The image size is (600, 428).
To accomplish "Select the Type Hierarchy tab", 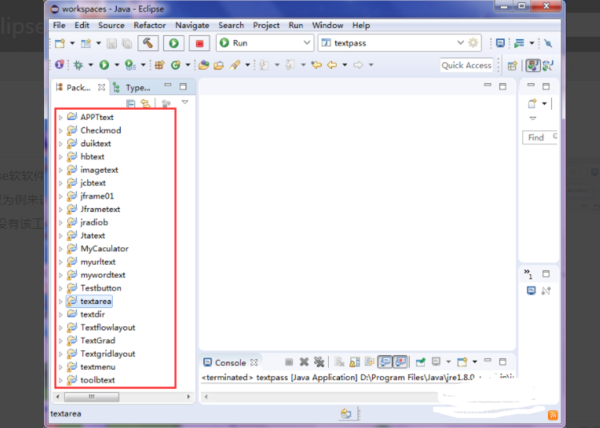I will tap(132, 88).
